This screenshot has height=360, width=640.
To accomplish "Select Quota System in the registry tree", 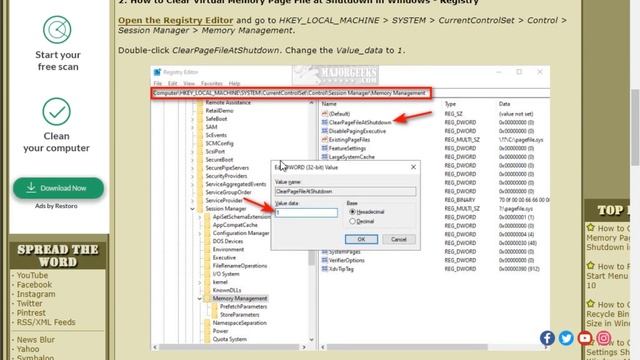I will pos(229,339).
